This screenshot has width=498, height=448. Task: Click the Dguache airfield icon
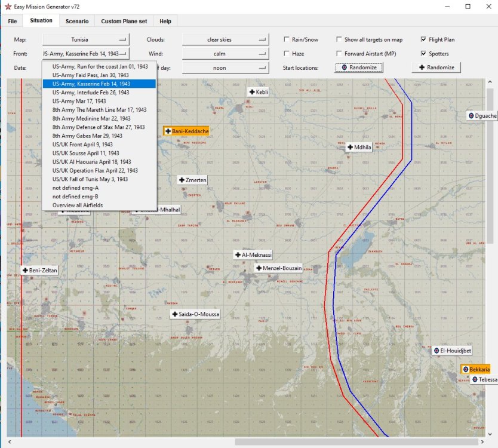[481, 116]
